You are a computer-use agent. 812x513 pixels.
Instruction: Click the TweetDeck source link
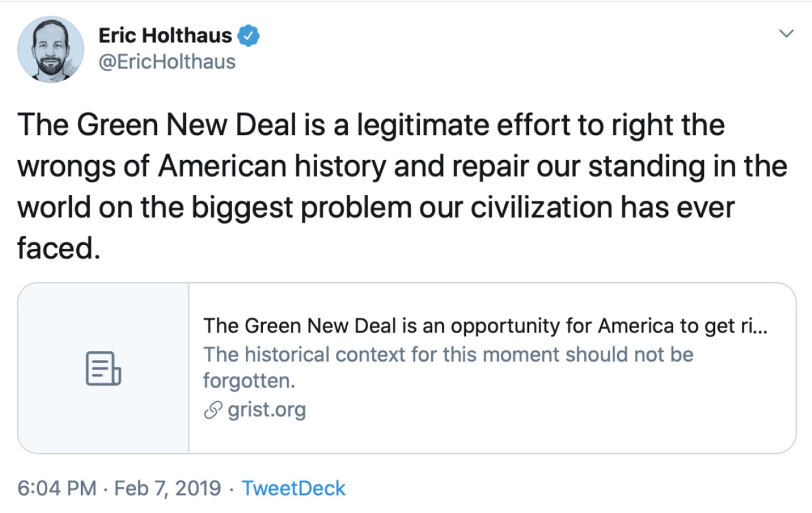tap(294, 487)
